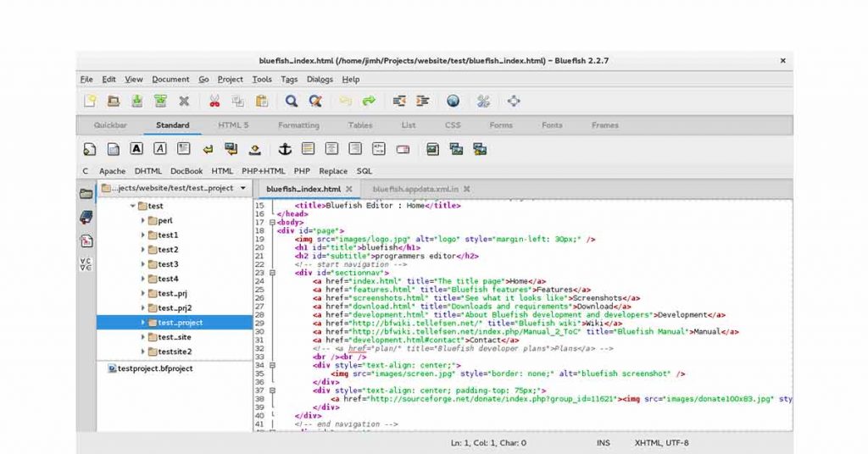Click the fullscreen arrows icon

(514, 102)
